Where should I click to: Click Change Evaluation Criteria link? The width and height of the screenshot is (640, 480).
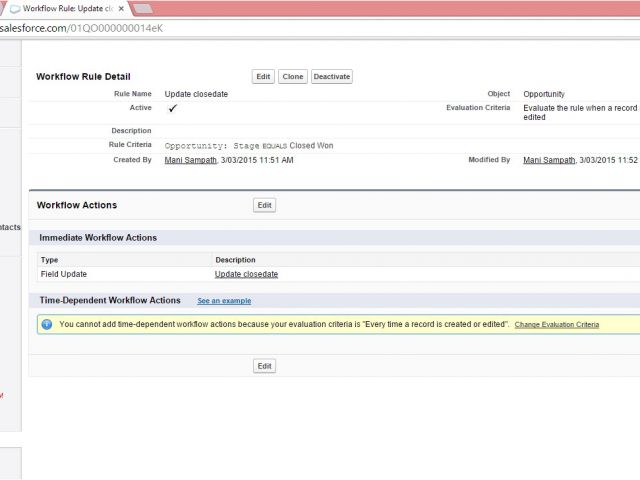point(557,324)
